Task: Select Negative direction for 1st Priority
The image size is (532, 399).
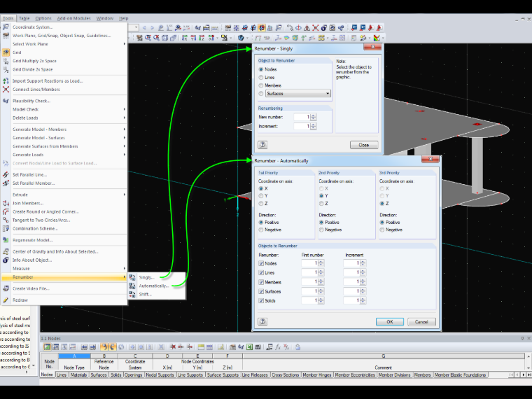Action: [261, 230]
